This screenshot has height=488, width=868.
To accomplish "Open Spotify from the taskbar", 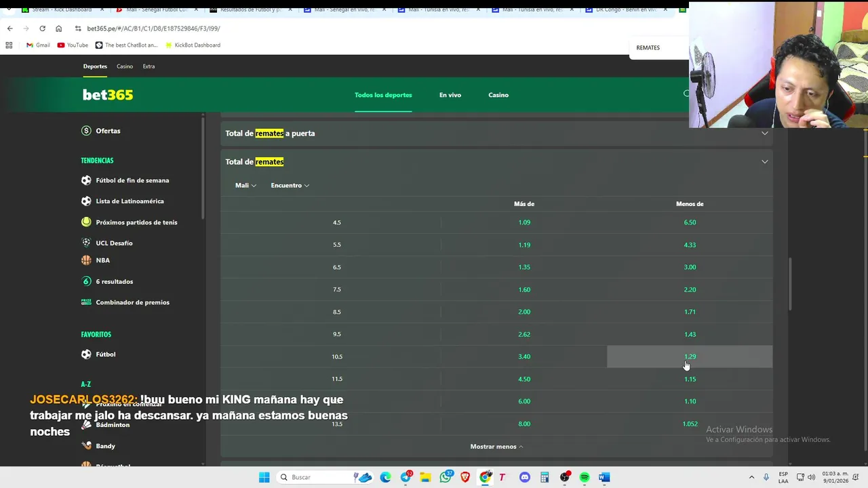I will click(x=585, y=477).
